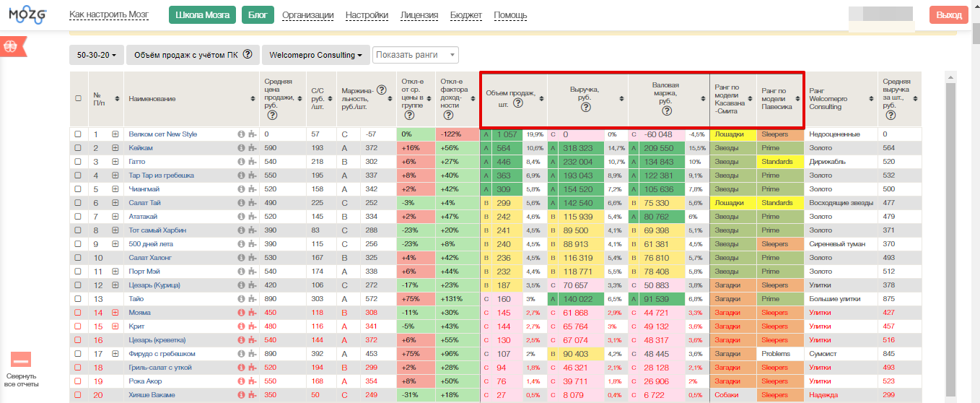The height and width of the screenshot is (403, 980).
Task: Click the Свернуть все отчеты collapse icon
Action: coord(21,360)
